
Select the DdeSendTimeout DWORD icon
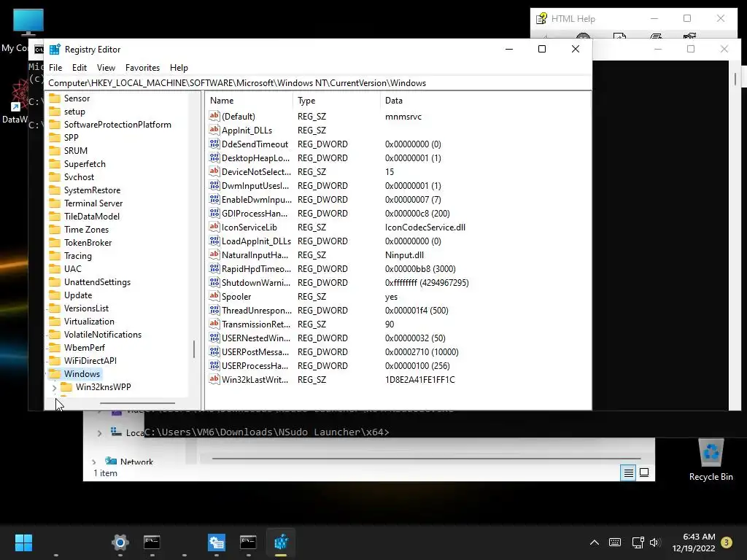214,144
